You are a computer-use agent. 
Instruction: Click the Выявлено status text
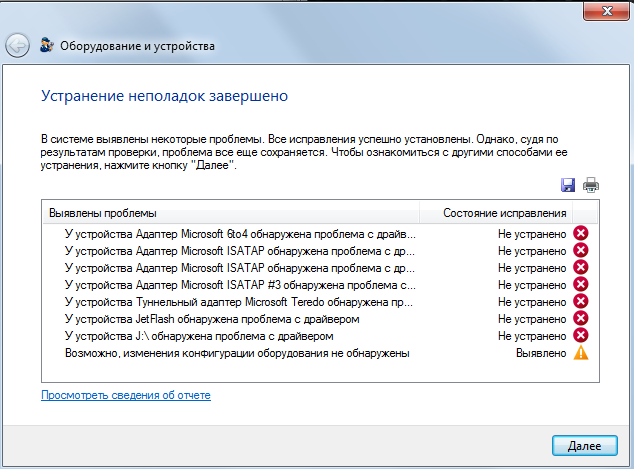pos(541,353)
